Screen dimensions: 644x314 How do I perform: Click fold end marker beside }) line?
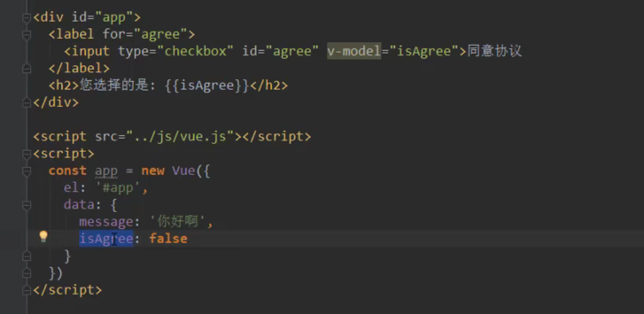pyautogui.click(x=27, y=273)
